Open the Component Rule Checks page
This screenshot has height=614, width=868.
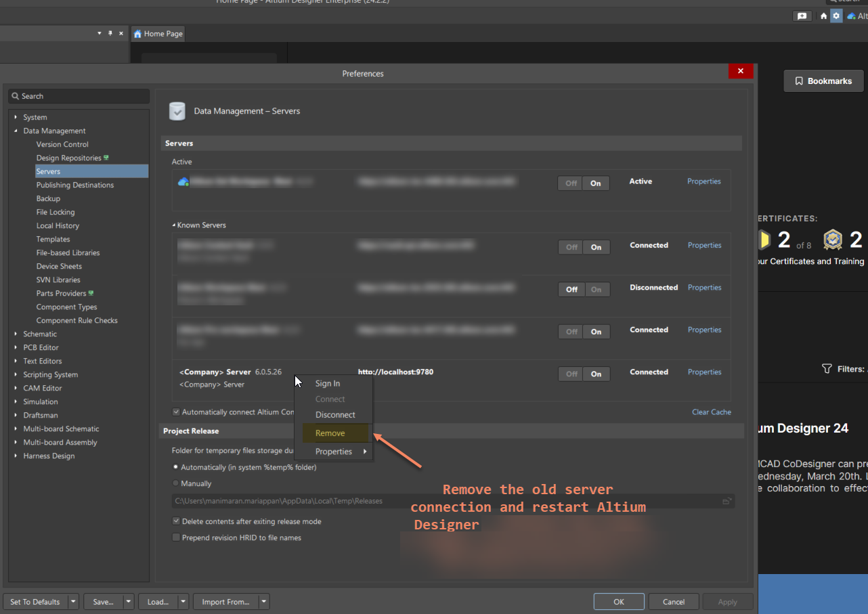77,320
